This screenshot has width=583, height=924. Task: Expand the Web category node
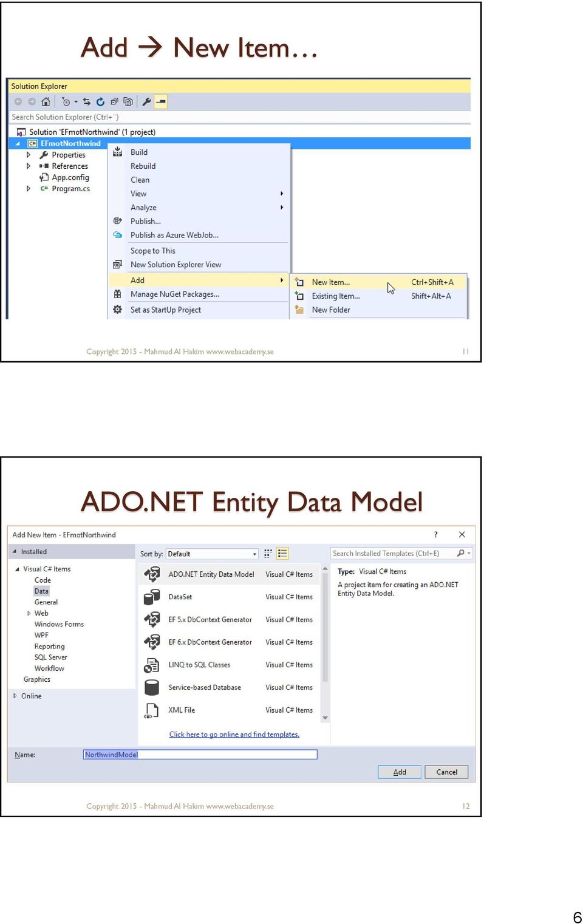click(29, 613)
